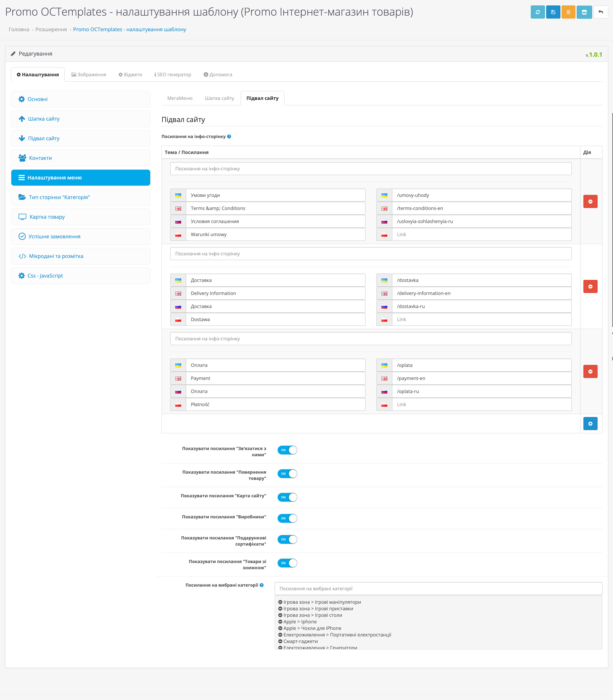This screenshot has width=613, height=700.
Task: Click the store front icon button
Action: [x=584, y=12]
